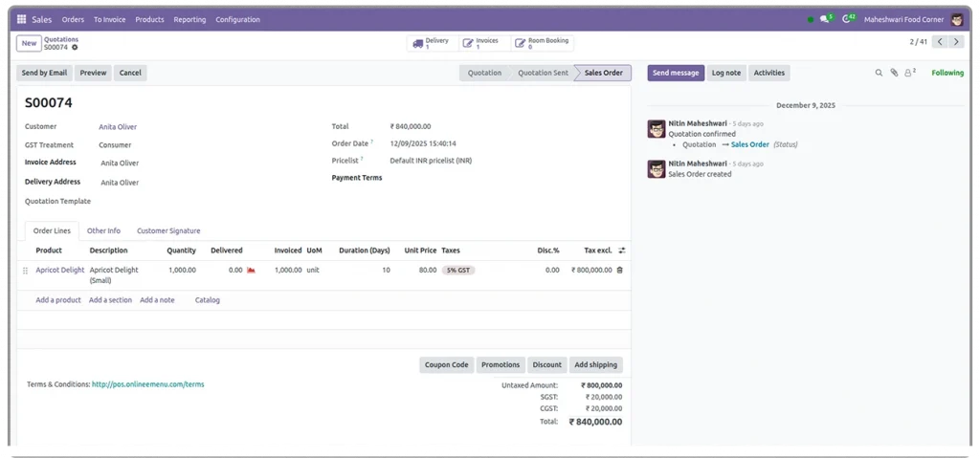
Task: Click the paperclip attachments icon
Action: coord(894,73)
